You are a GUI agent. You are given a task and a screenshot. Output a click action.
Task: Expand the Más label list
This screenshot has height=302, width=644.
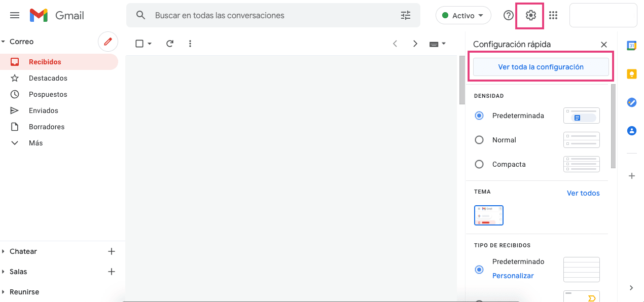click(x=35, y=143)
